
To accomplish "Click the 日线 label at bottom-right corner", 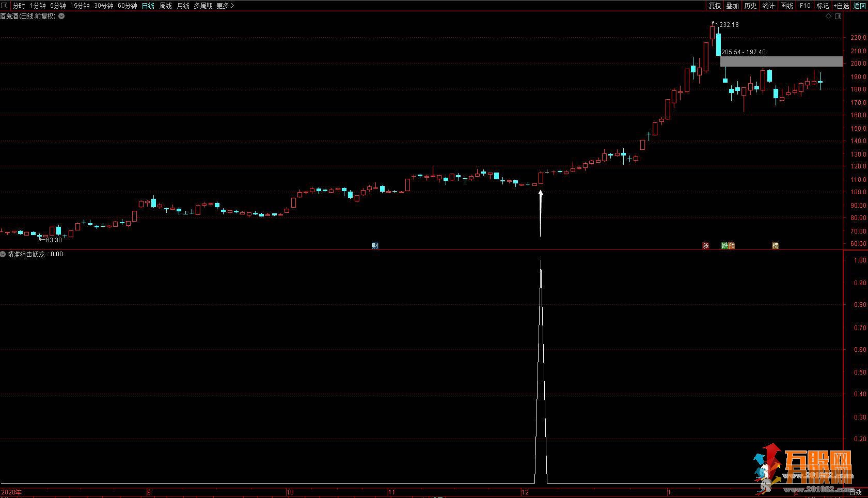I will tap(856, 492).
